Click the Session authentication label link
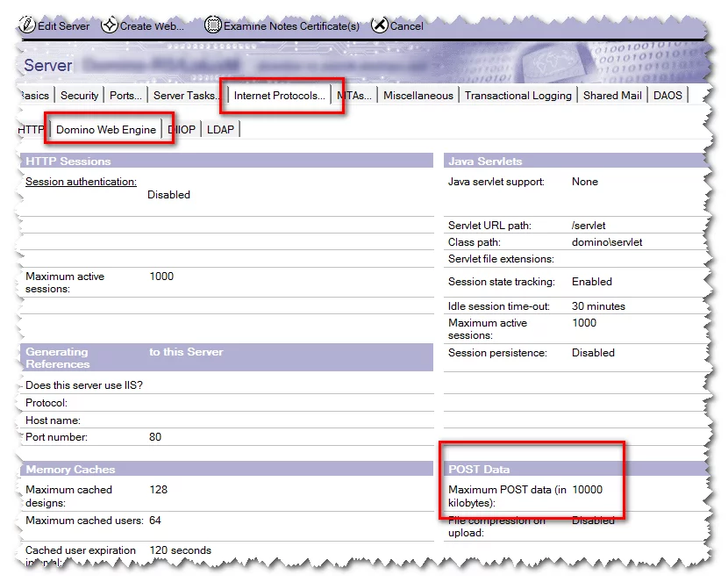Screen dimensions: 728x582 (81, 182)
